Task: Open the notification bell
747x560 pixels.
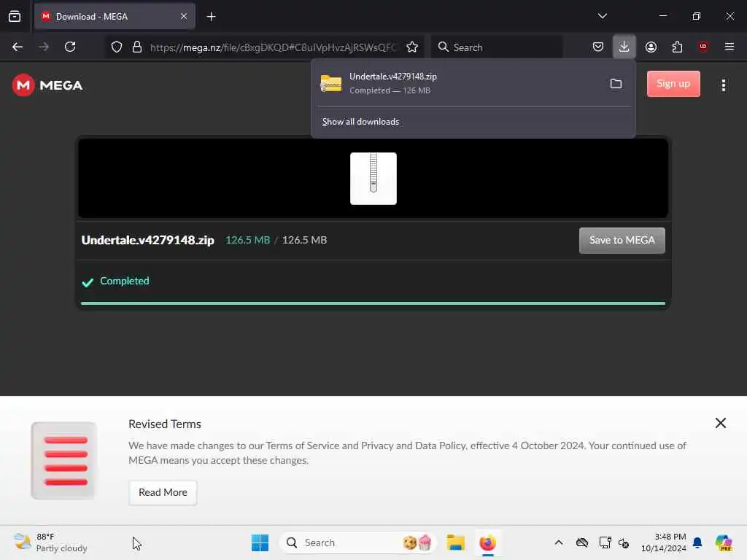Action: pyautogui.click(x=697, y=542)
